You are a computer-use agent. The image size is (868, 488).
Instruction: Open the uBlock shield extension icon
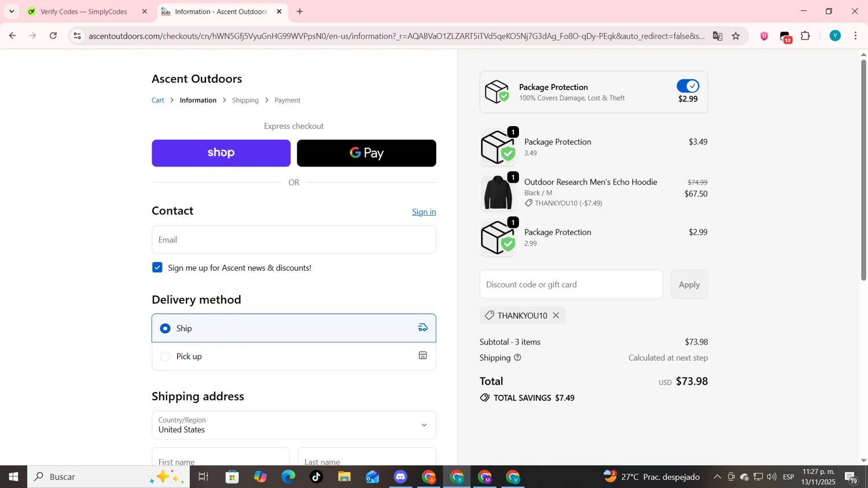click(x=764, y=36)
